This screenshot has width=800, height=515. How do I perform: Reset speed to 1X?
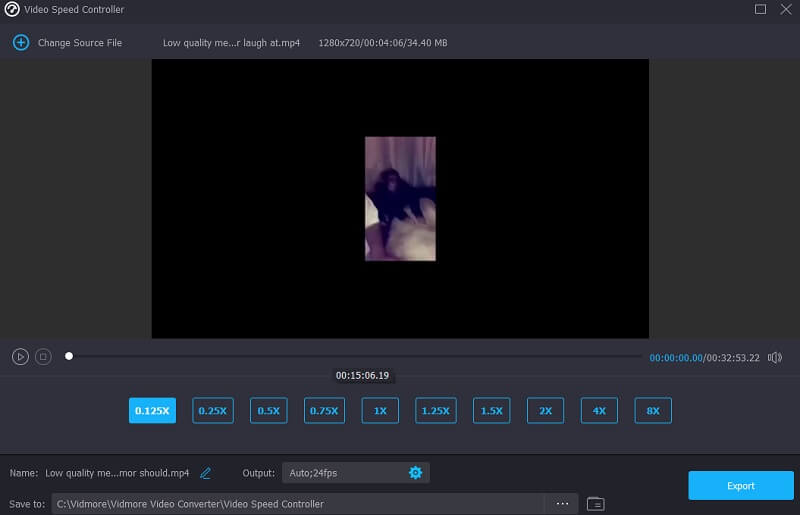[x=380, y=410]
